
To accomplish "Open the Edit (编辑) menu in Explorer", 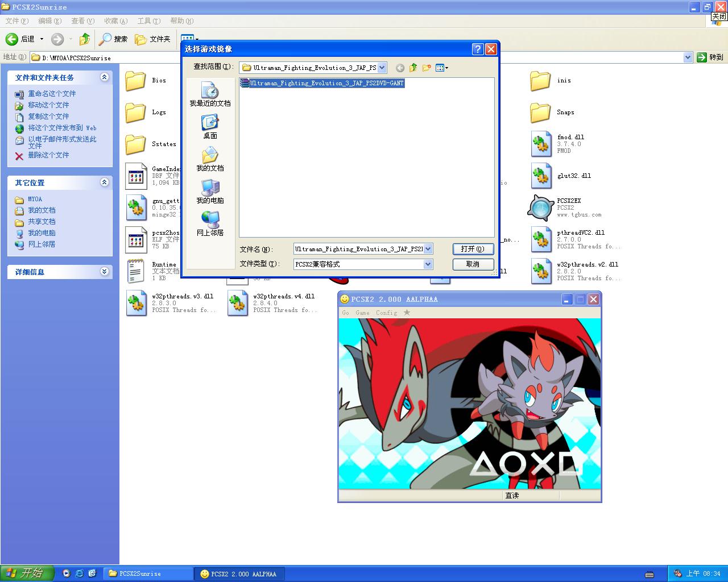I will point(49,21).
